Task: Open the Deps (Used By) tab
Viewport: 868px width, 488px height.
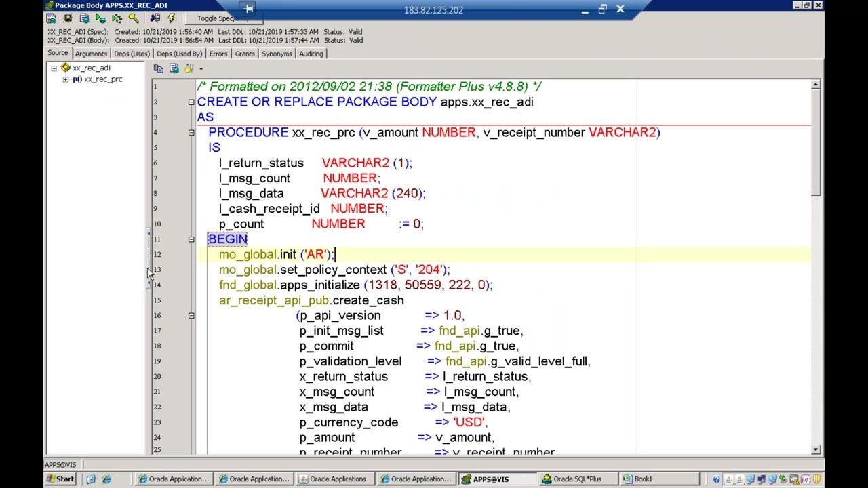Action: tap(180, 54)
